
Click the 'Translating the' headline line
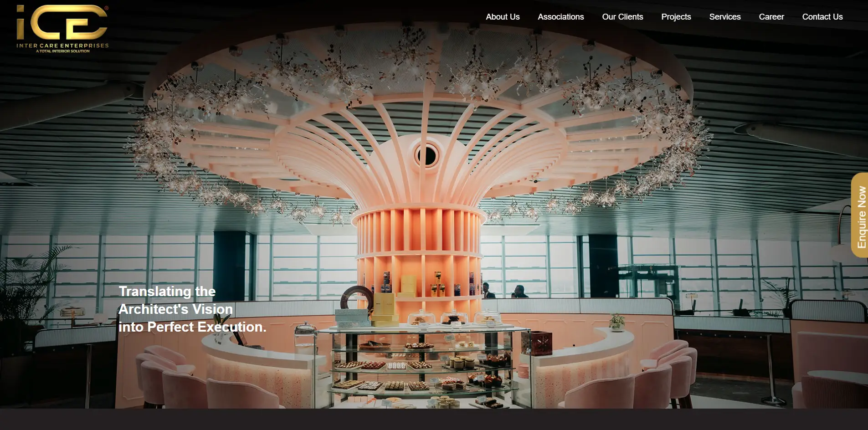pyautogui.click(x=167, y=292)
